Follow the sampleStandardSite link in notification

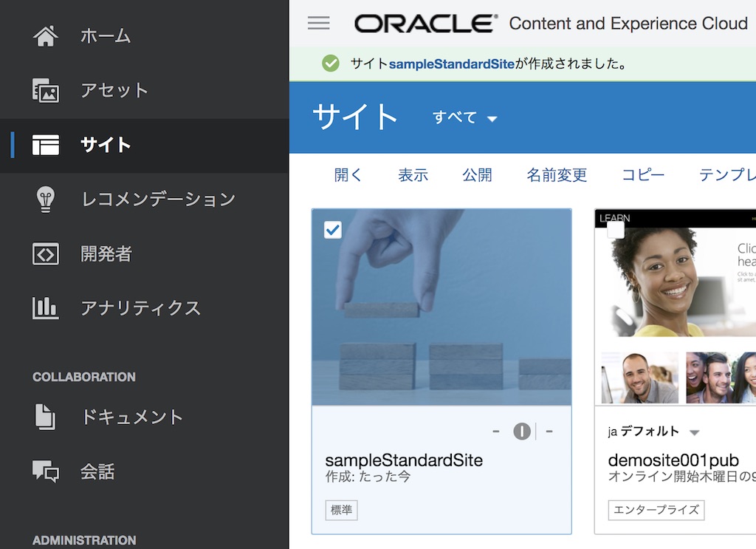pyautogui.click(x=451, y=64)
